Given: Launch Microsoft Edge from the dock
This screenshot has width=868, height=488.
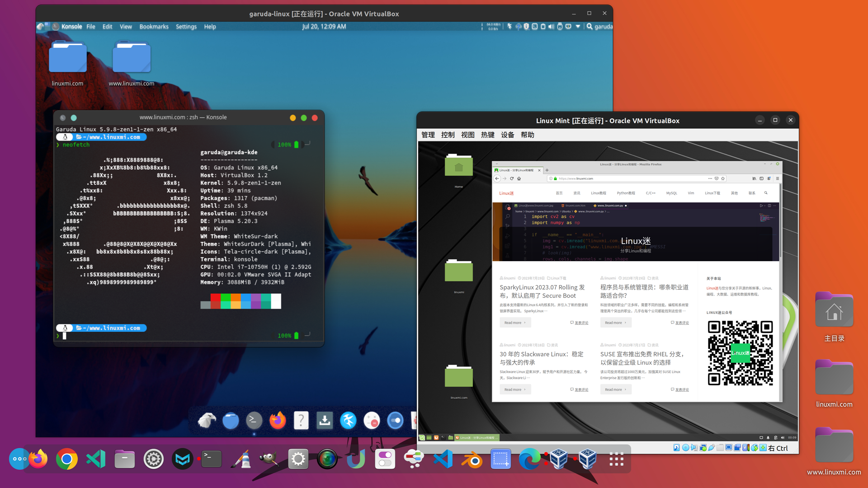Looking at the screenshot, I should click(x=529, y=460).
